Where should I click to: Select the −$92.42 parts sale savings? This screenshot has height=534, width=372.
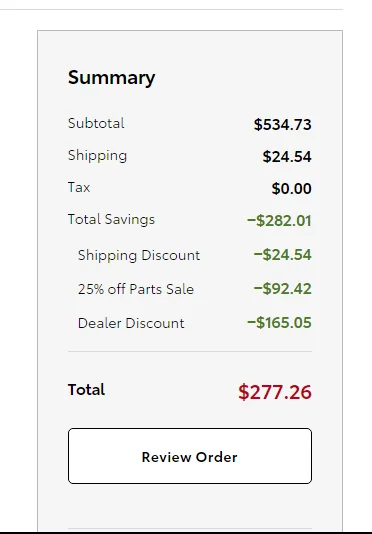click(282, 288)
